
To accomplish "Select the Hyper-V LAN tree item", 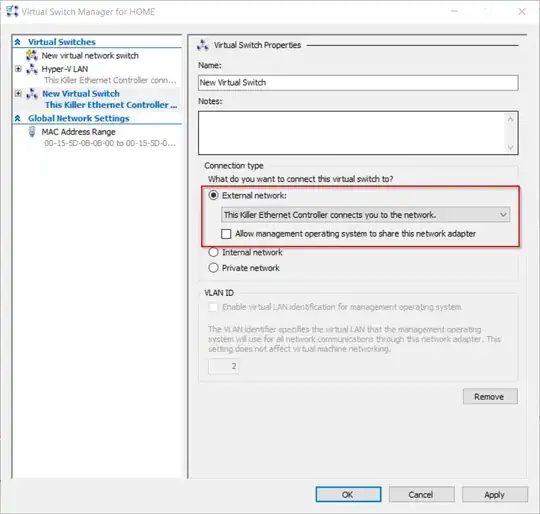I will [65, 69].
